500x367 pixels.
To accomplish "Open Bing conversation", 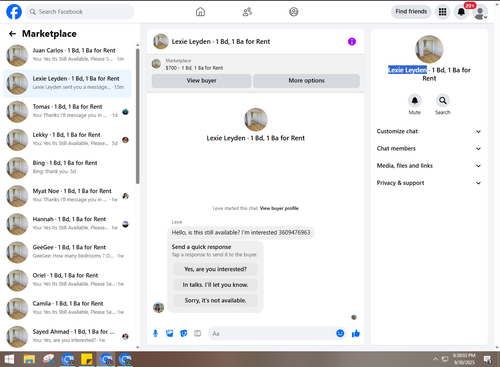I will coord(67,168).
